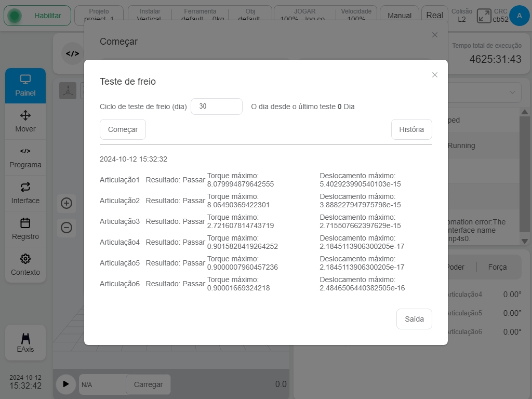
Task: Click the test timestamp 2024-10-12 15:32:32
Action: pos(134,159)
